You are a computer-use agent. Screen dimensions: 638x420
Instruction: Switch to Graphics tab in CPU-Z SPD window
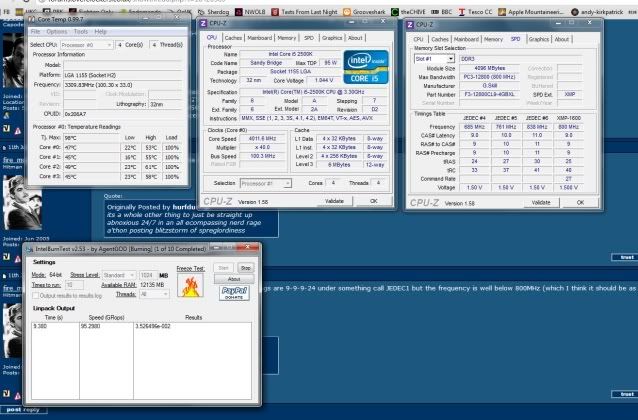539,39
